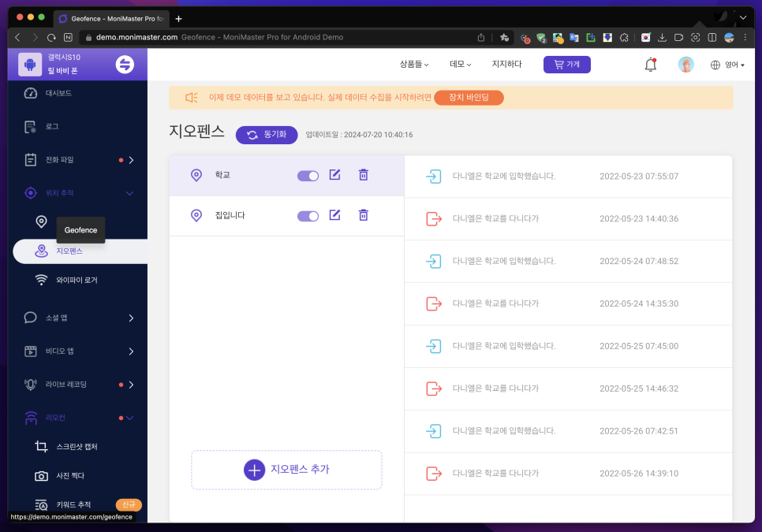The width and height of the screenshot is (762, 532).
Task: Click the 가게 shop button
Action: point(566,65)
